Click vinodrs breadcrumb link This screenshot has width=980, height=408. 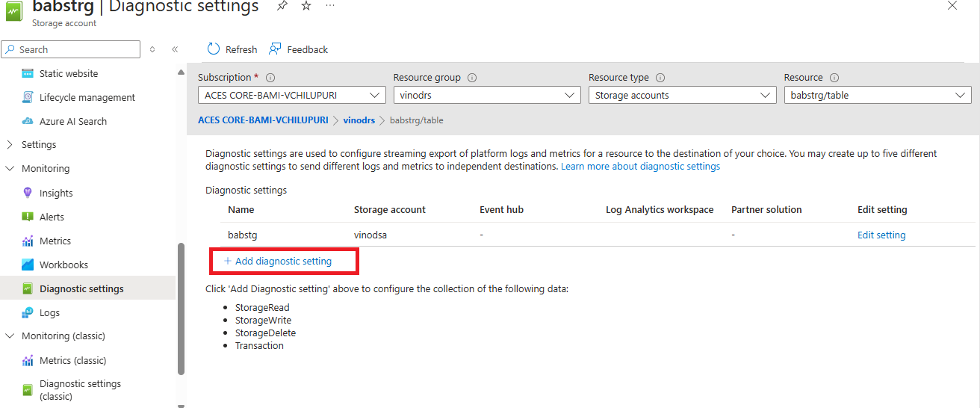point(359,120)
